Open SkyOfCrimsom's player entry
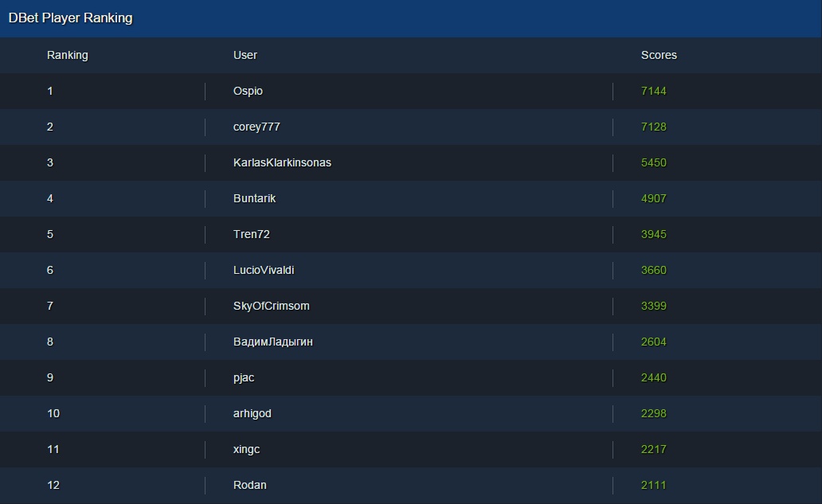This screenshot has height=504, width=822. pos(269,306)
